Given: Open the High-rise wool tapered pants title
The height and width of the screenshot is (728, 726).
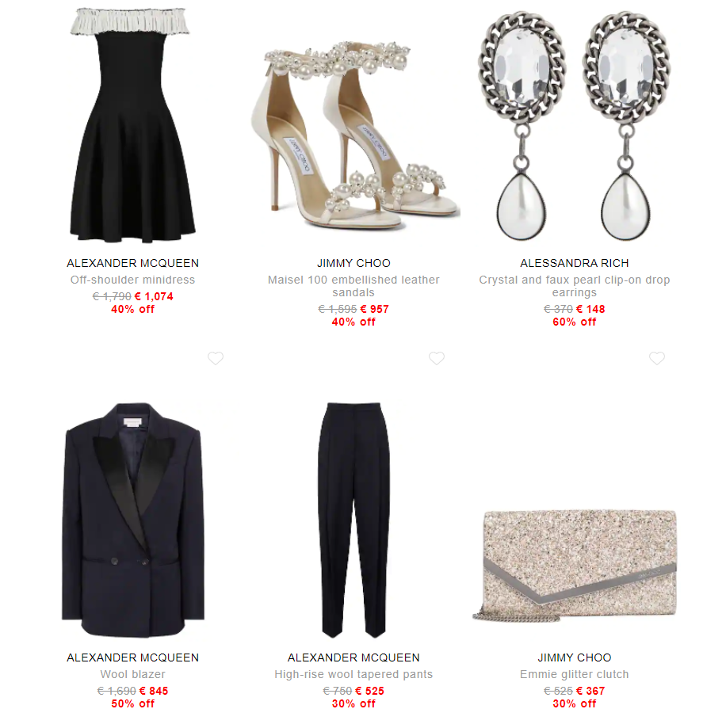Looking at the screenshot, I should pos(353,674).
